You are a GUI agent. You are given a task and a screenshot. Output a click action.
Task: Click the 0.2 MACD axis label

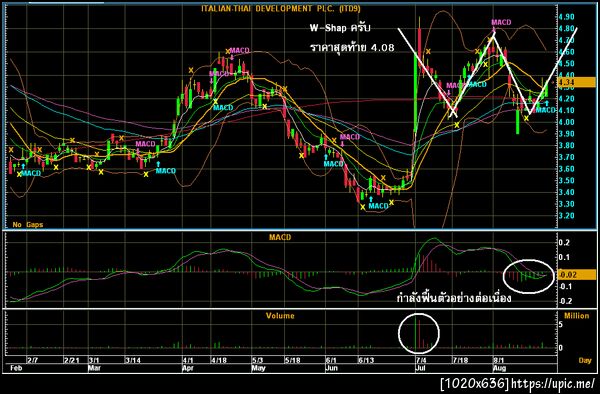(565, 243)
